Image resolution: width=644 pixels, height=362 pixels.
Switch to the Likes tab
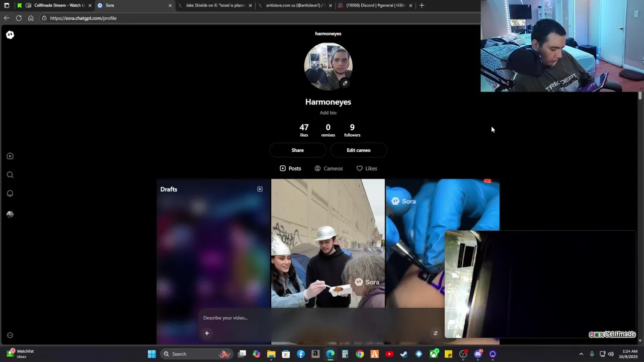tap(367, 168)
